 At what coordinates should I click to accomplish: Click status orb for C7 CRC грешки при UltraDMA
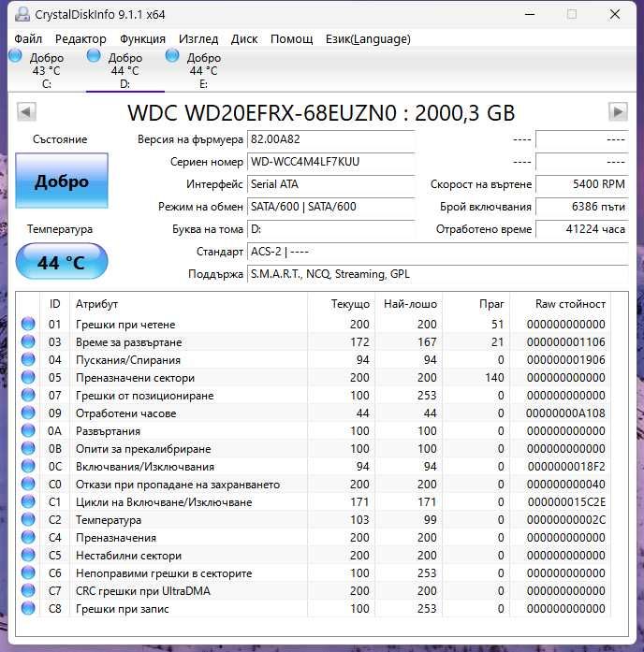coord(28,590)
